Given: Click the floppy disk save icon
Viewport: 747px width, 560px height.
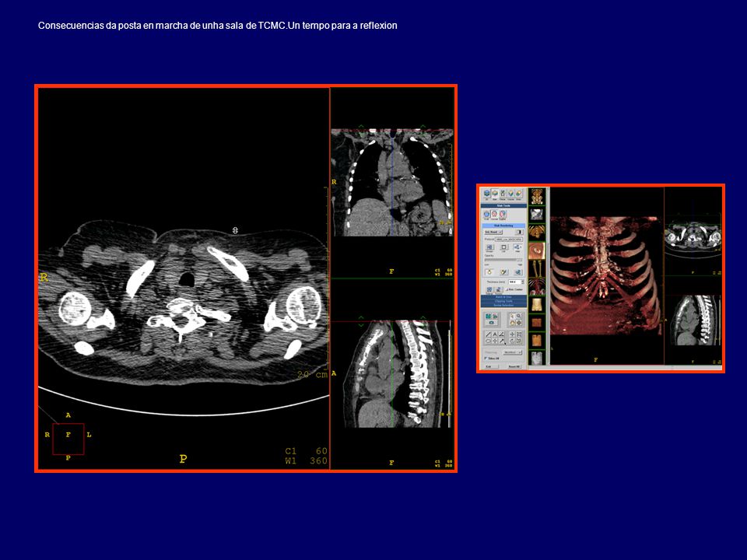Looking at the screenshot, I should [x=488, y=317].
